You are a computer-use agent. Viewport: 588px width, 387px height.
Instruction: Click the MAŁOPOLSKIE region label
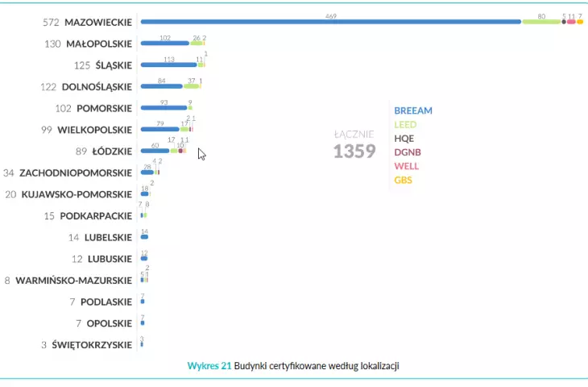(x=99, y=44)
